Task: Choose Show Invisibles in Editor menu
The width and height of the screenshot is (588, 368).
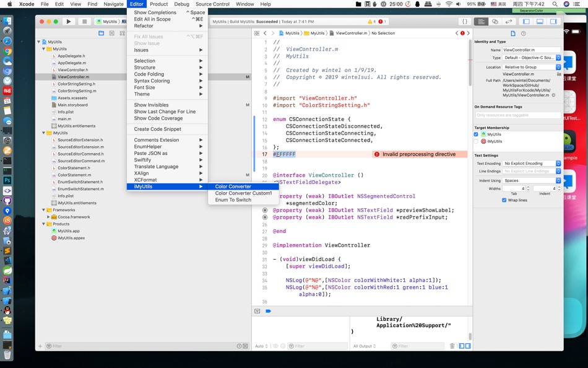Action: point(151,105)
